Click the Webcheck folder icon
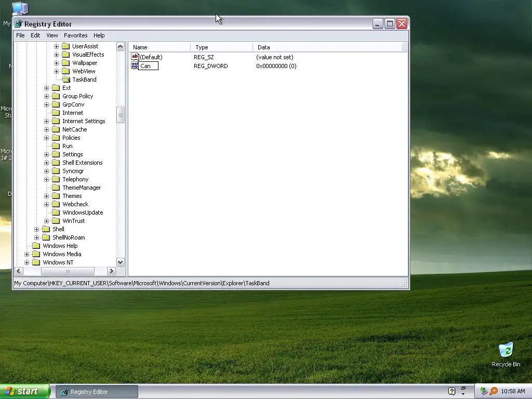 56,204
